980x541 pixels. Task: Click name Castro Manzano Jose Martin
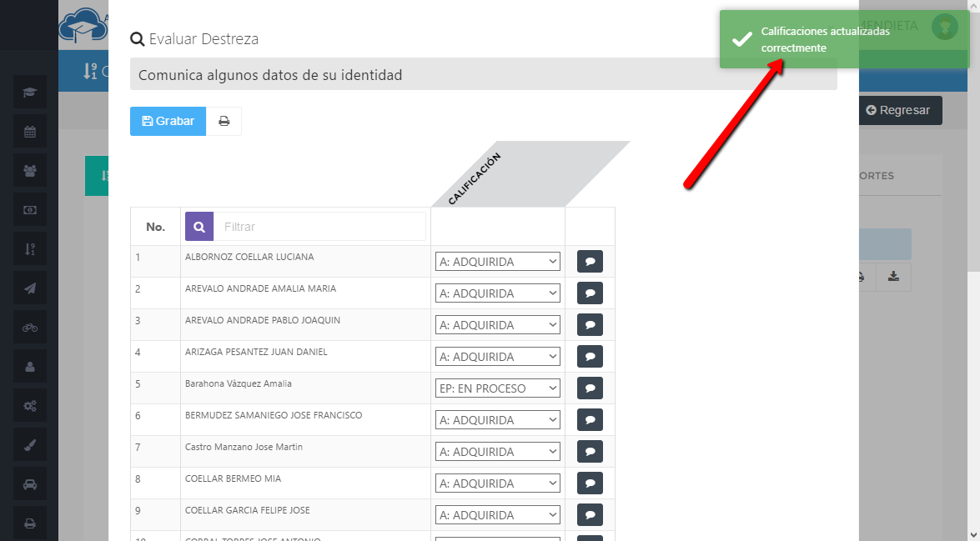(244, 447)
